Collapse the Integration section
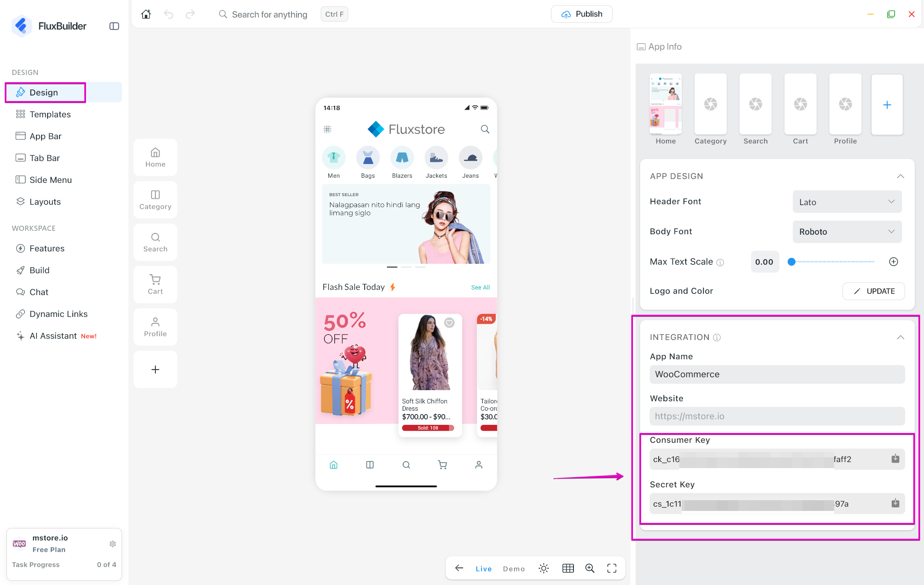Image resolution: width=924 pixels, height=585 pixels. (x=900, y=337)
